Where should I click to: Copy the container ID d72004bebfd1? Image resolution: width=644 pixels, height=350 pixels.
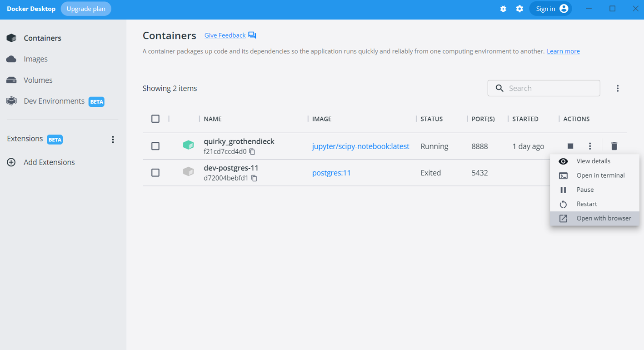255,178
